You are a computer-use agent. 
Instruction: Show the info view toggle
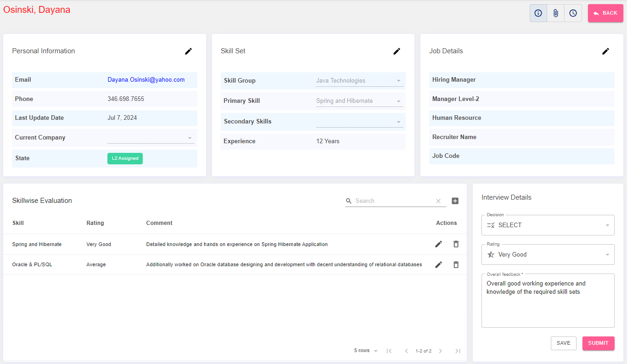tap(538, 13)
